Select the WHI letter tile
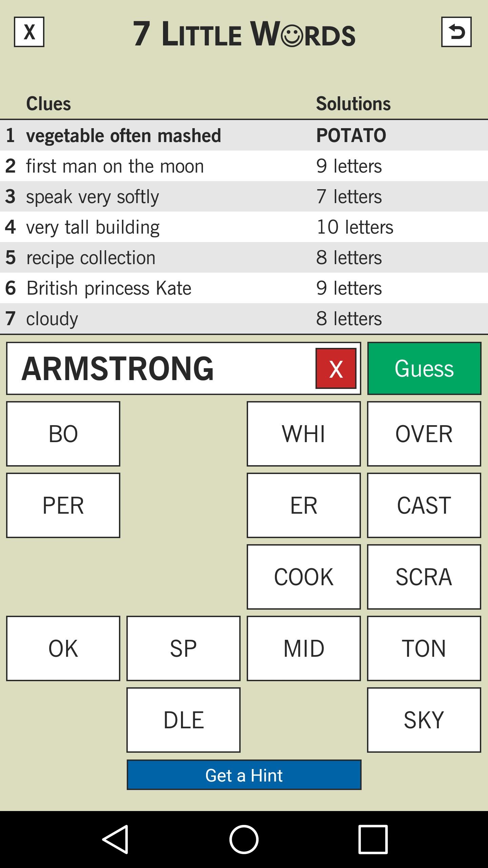488x868 pixels. point(304,434)
